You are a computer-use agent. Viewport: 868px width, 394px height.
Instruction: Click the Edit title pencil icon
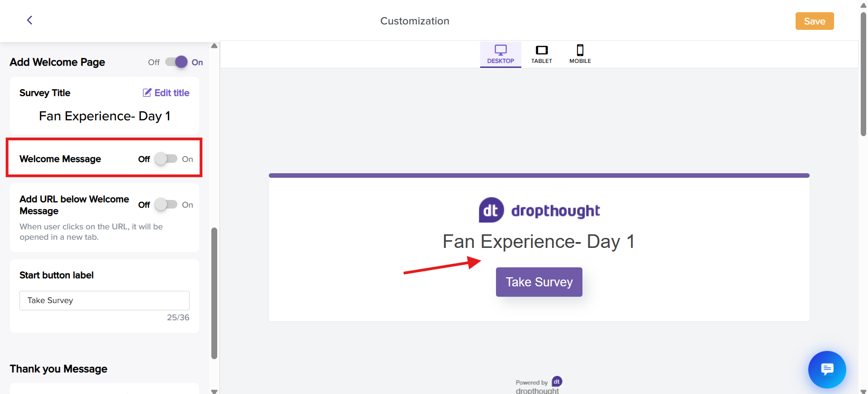coord(147,93)
